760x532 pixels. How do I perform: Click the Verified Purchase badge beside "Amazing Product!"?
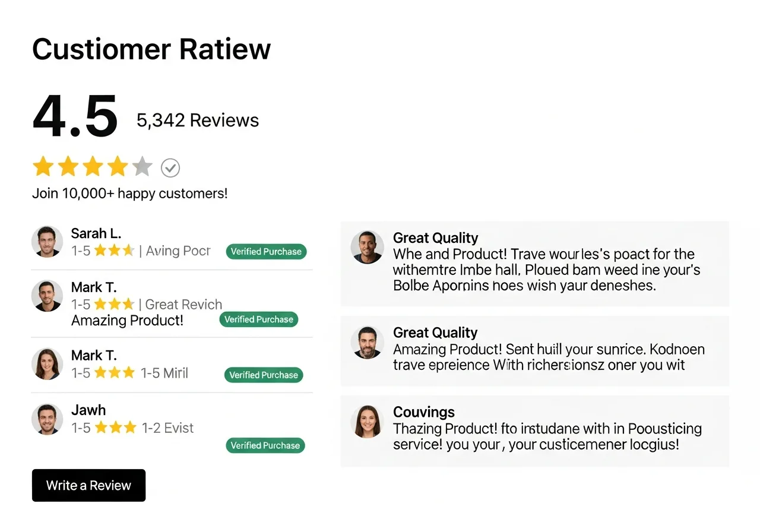click(x=258, y=319)
